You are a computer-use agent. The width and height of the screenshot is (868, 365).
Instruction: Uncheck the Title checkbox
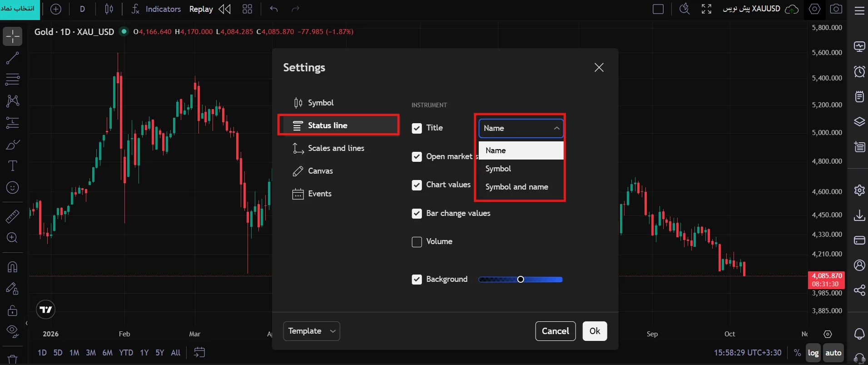[417, 128]
